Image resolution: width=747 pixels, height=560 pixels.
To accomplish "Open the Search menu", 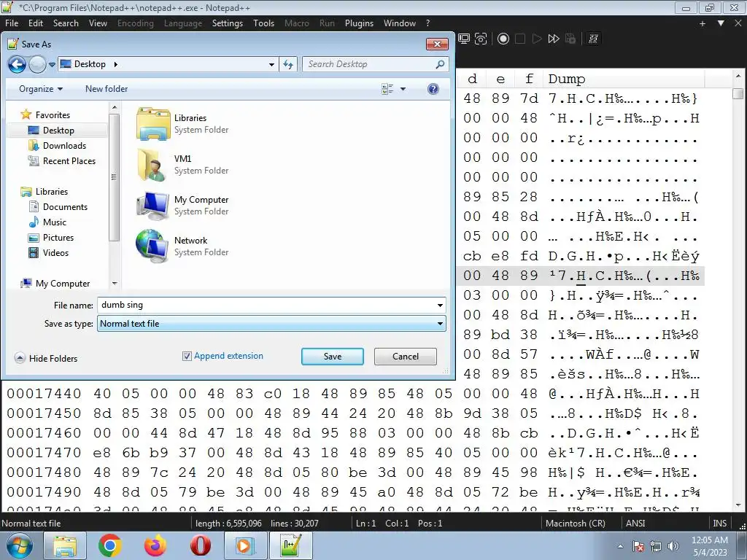I will tap(66, 23).
